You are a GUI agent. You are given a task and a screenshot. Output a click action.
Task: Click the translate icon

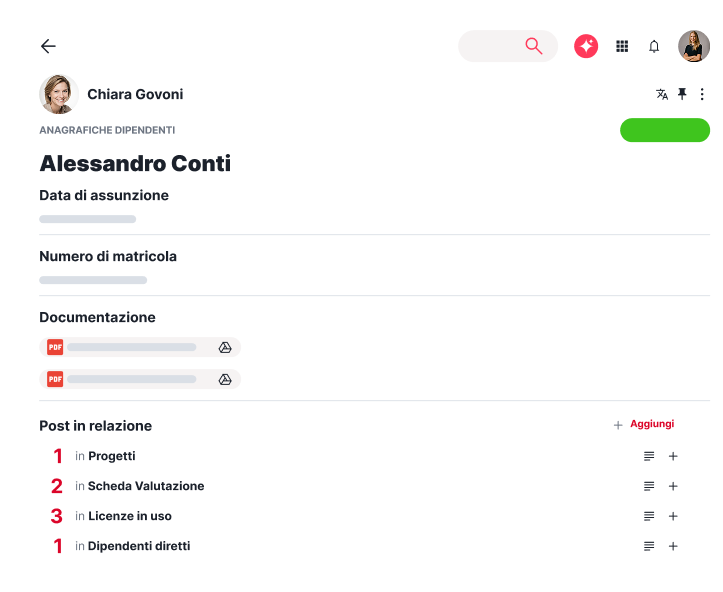[662, 94]
